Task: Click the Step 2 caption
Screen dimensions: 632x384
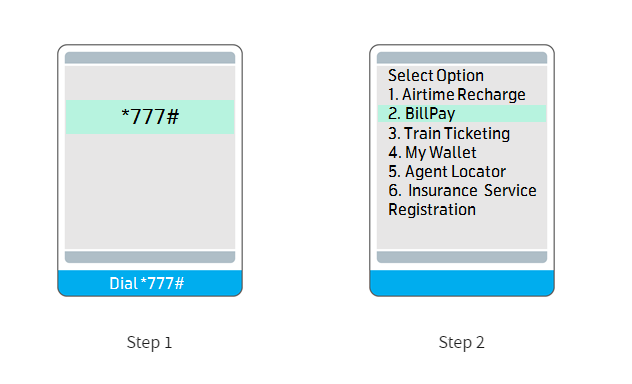Action: (462, 342)
